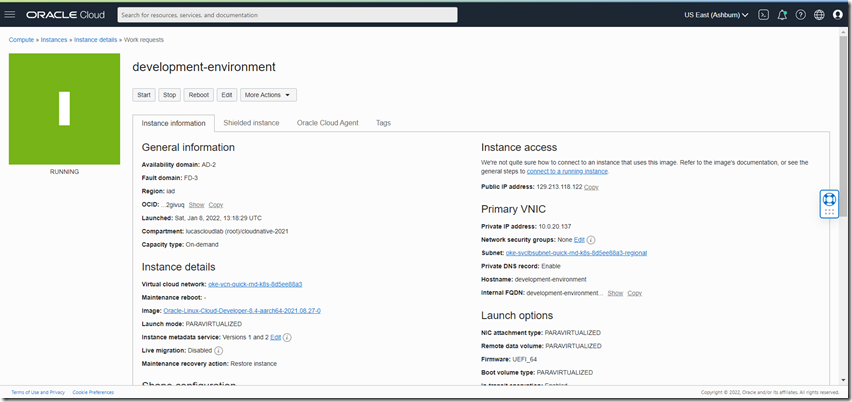Viewport: 852px width, 402px height.
Task: Open the Oracle-Linux-Cloud-Developer image link
Action: coord(242,311)
